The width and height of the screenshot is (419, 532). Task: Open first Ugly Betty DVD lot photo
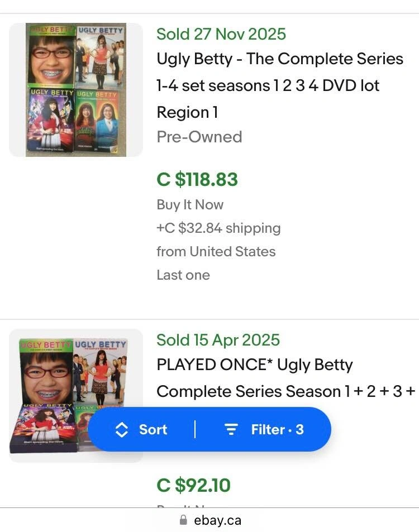(76, 90)
